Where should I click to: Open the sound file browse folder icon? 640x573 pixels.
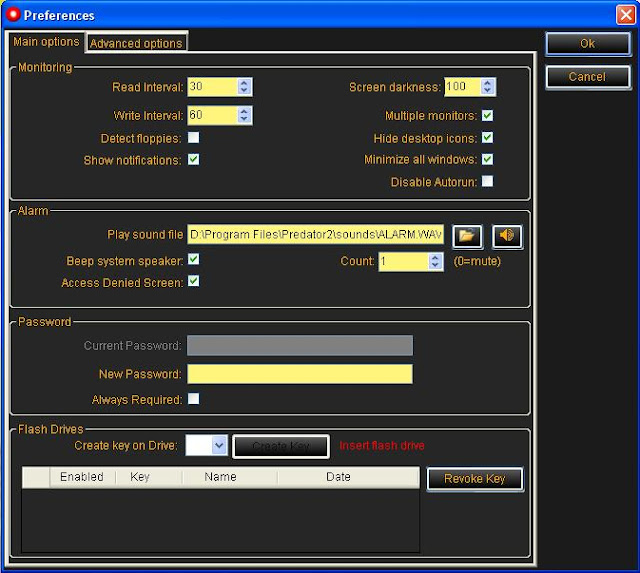tap(467, 236)
